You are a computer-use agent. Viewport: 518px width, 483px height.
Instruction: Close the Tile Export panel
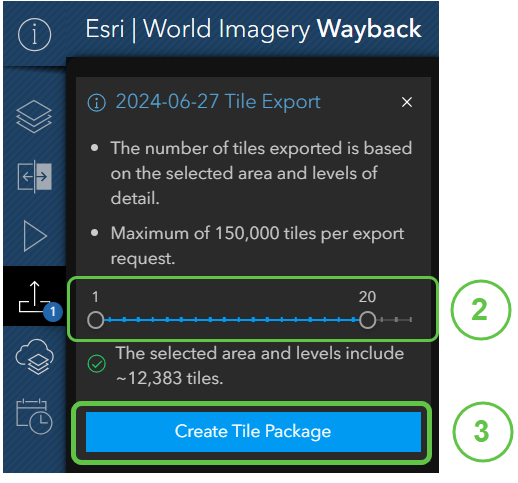[407, 102]
